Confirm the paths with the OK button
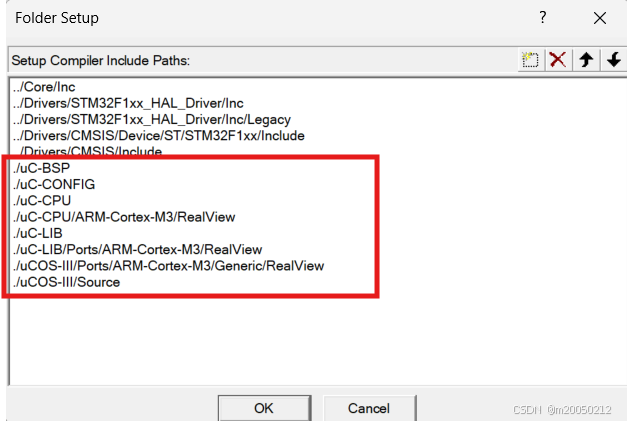The width and height of the screenshot is (627, 421). (x=264, y=408)
